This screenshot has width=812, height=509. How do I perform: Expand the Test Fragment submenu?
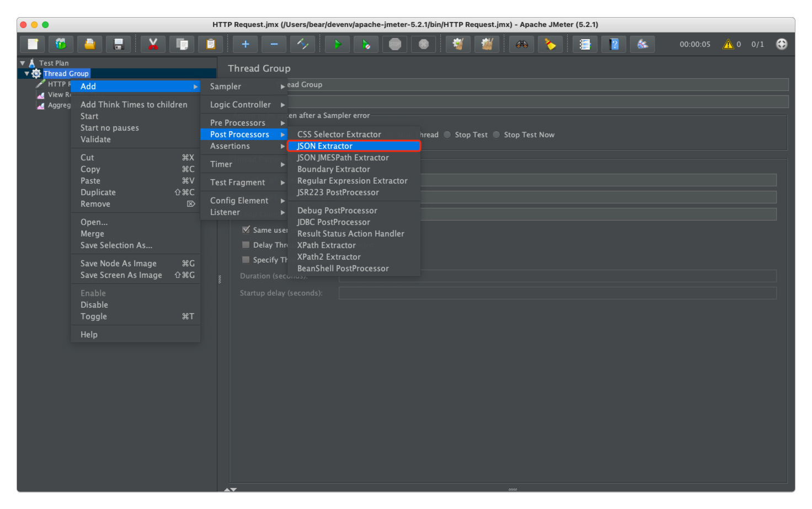(x=244, y=183)
